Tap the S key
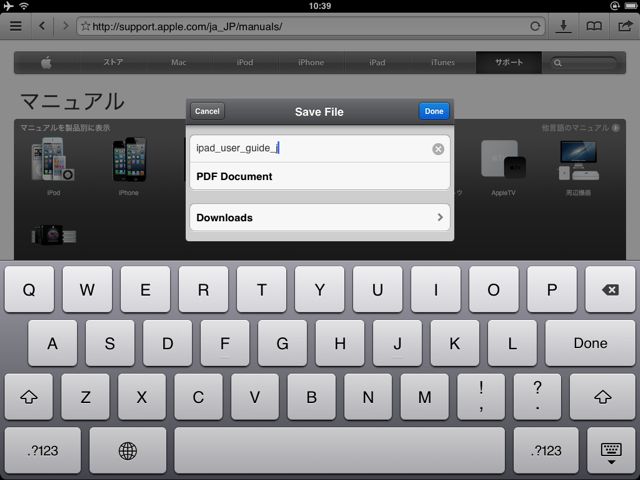The width and height of the screenshot is (640, 480). pos(110,343)
